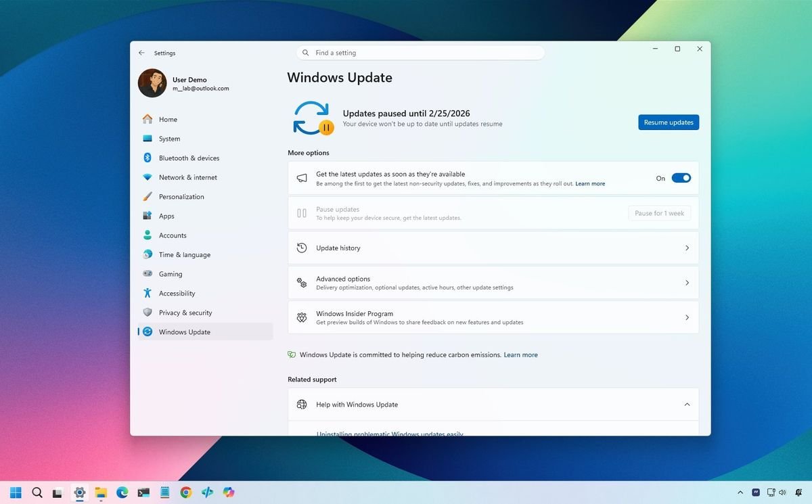The width and height of the screenshot is (812, 504).
Task: Collapse the Help with Windows Update section
Action: [687, 404]
